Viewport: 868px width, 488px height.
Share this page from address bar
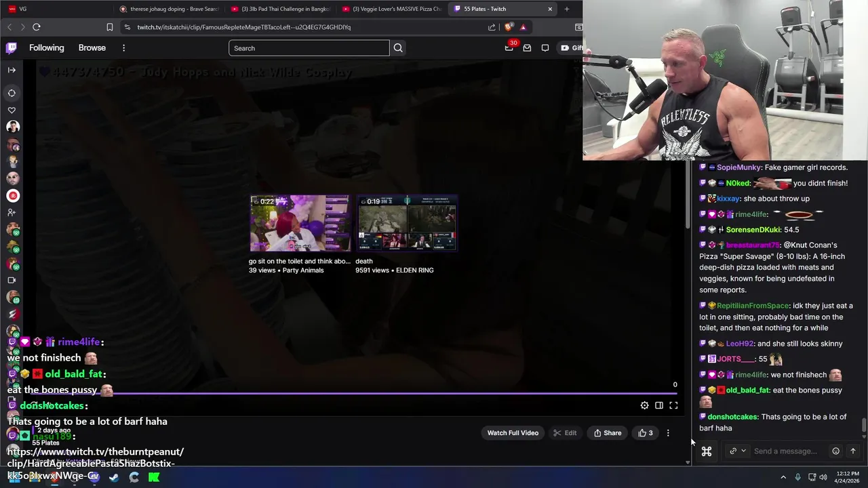[x=492, y=27]
